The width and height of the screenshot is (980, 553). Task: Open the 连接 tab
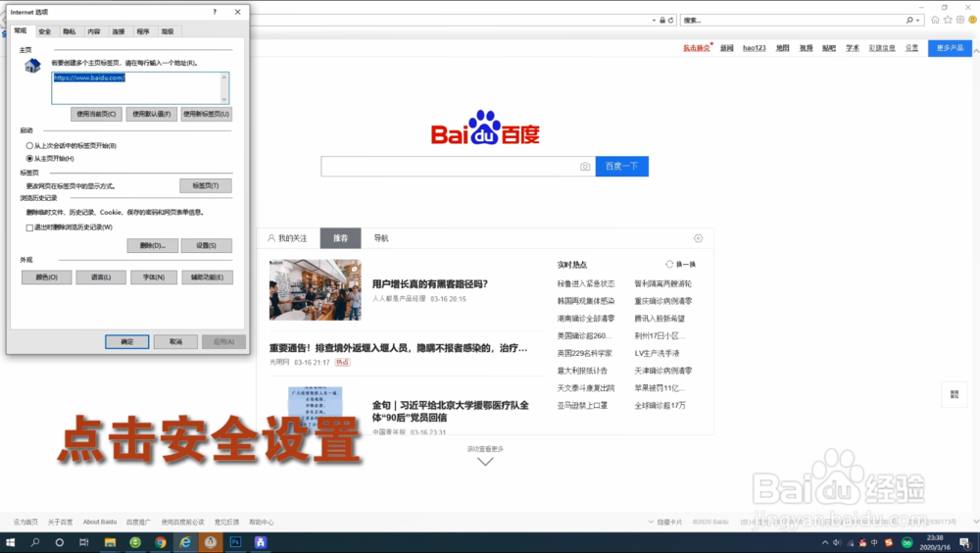pyautogui.click(x=119, y=31)
